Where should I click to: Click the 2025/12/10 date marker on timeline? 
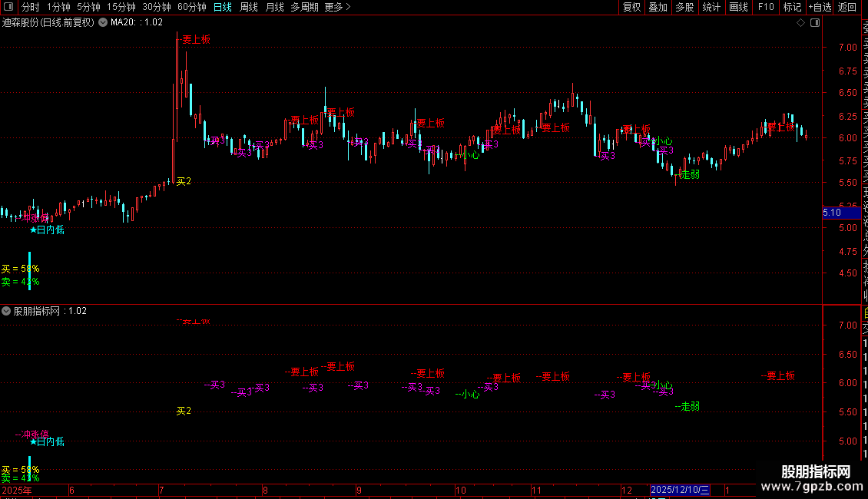coord(681,490)
